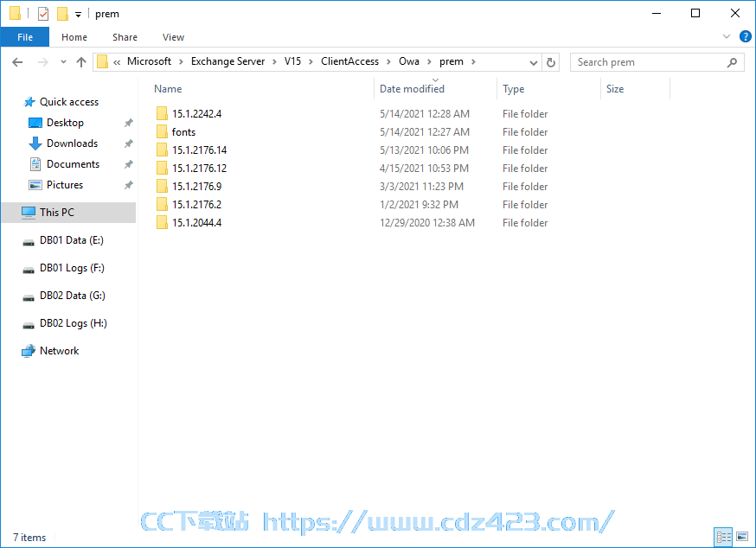The height and width of the screenshot is (548, 756).
Task: Select the 15.1.2176.9 folder name
Action: [x=196, y=187]
